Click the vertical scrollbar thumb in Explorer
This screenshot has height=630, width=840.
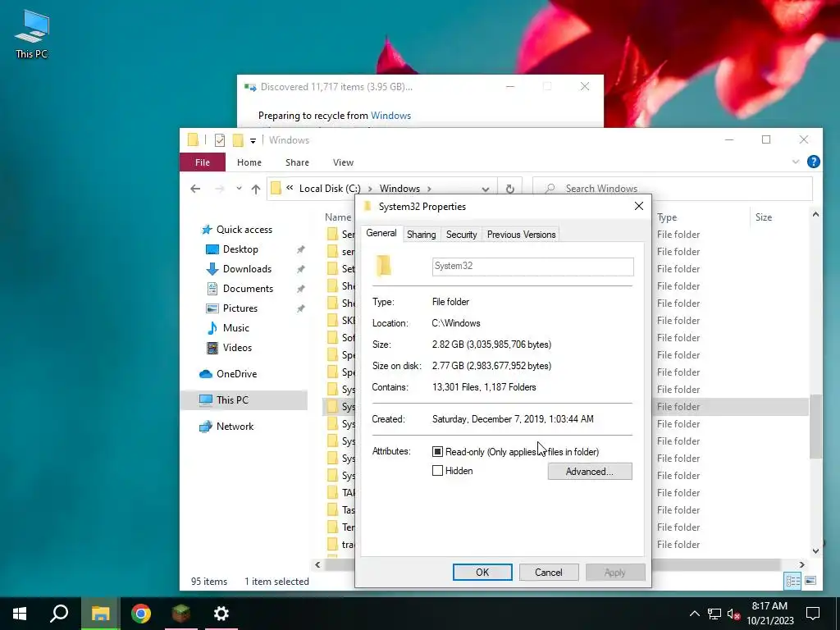pyautogui.click(x=815, y=427)
